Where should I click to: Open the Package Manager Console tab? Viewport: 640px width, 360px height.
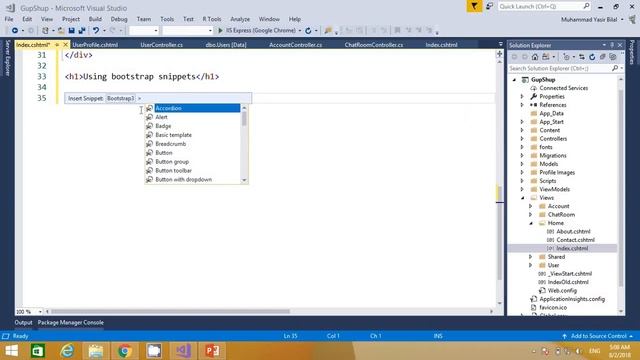click(71, 322)
